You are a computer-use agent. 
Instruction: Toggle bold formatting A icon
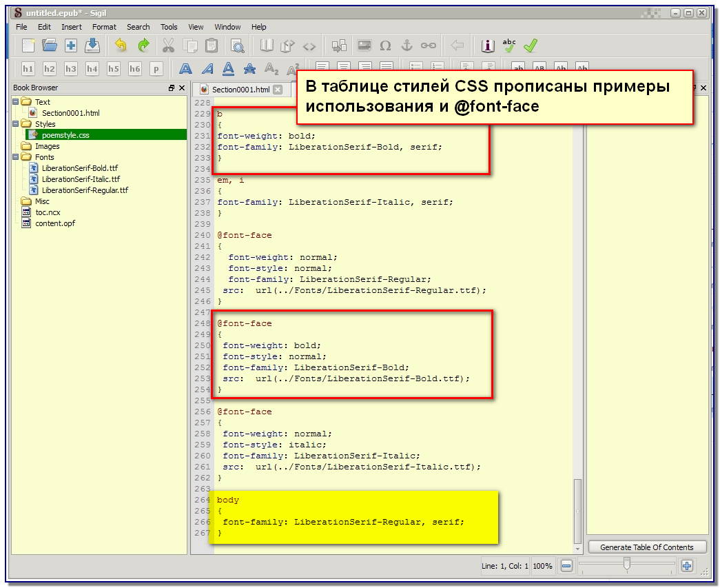click(185, 69)
